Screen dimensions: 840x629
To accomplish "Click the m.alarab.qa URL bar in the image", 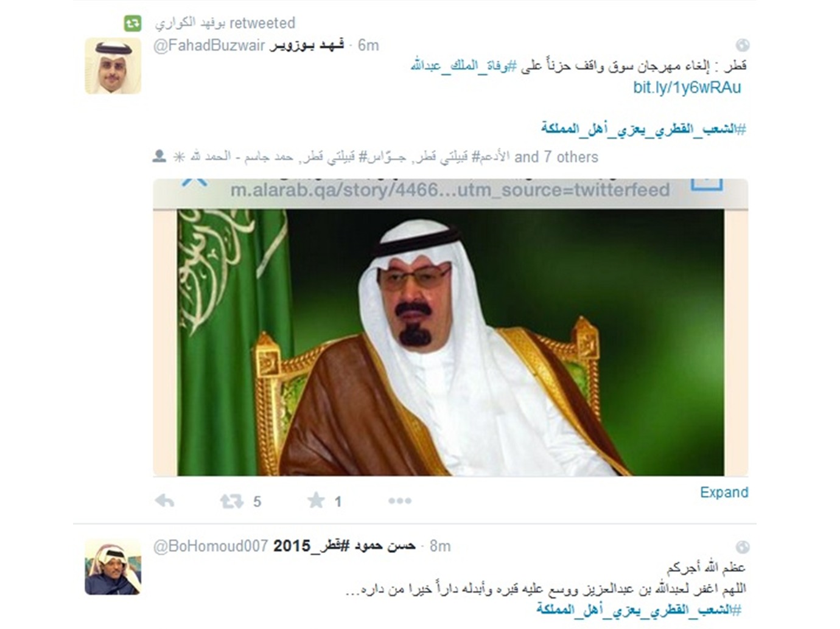I will tap(450, 190).
